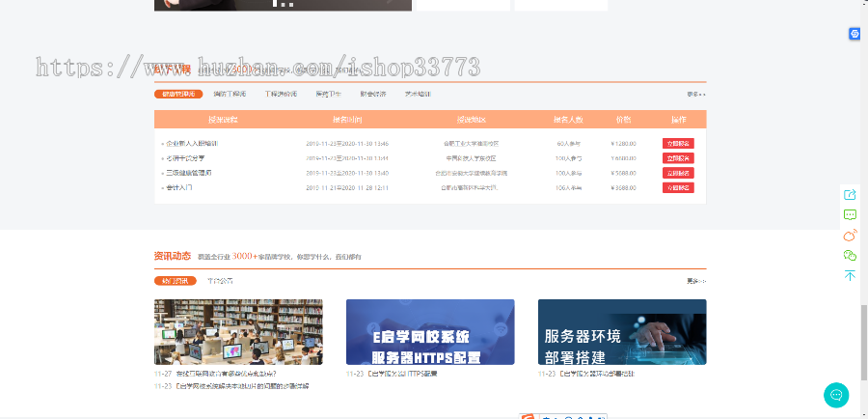This screenshot has width=868, height=419.
Task: Click the ¥1280.00 price cell
Action: 623,144
